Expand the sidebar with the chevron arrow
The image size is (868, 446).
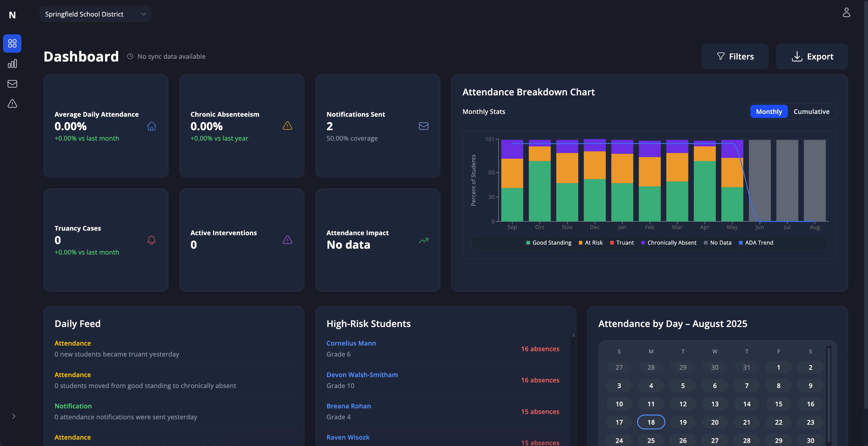pyautogui.click(x=14, y=416)
